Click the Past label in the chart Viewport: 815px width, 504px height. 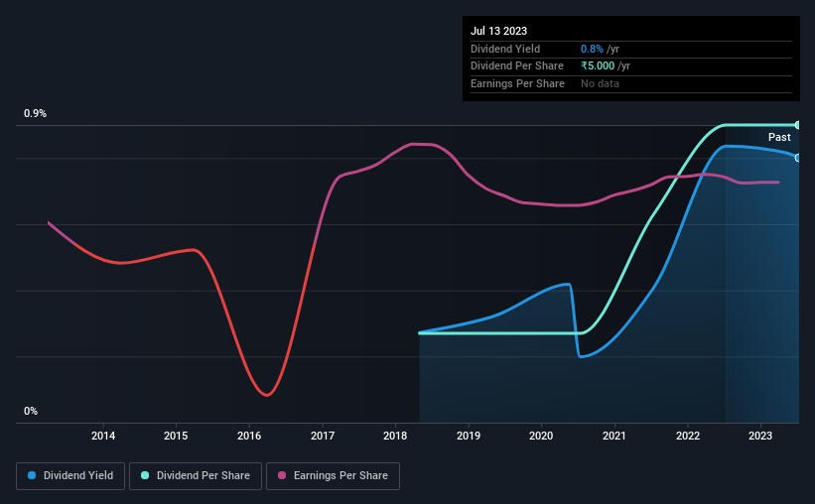pyautogui.click(x=779, y=137)
